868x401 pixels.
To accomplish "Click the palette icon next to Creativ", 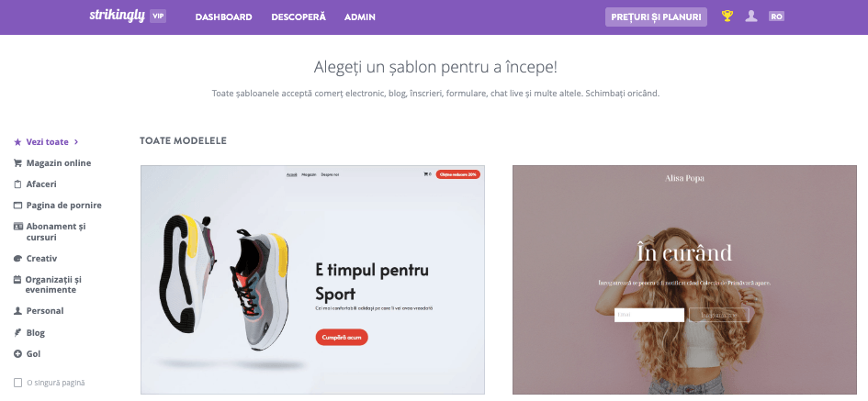I will pyautogui.click(x=17, y=258).
